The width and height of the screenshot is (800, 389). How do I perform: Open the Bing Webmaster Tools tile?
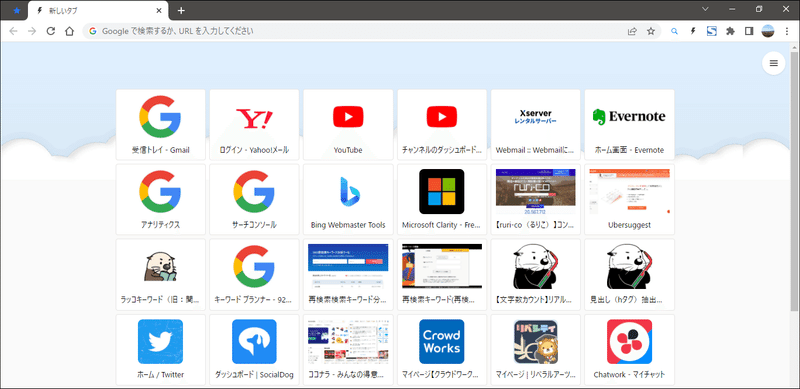click(x=348, y=199)
